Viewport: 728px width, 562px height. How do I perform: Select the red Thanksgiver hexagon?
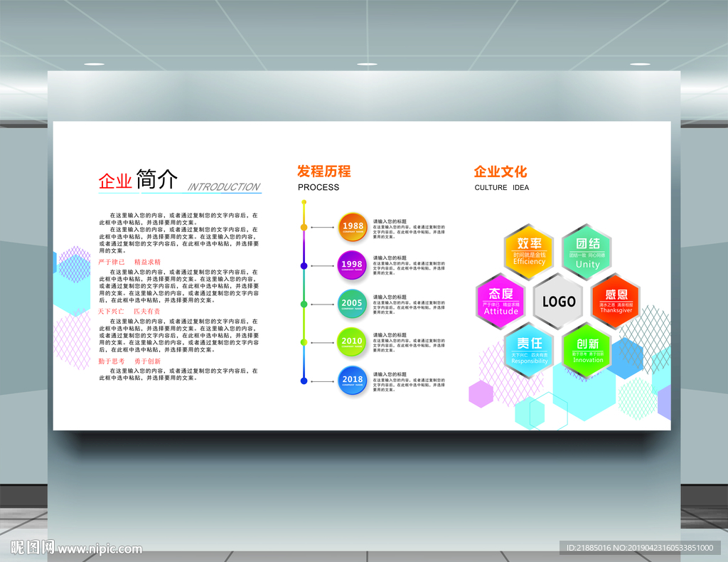click(x=616, y=302)
